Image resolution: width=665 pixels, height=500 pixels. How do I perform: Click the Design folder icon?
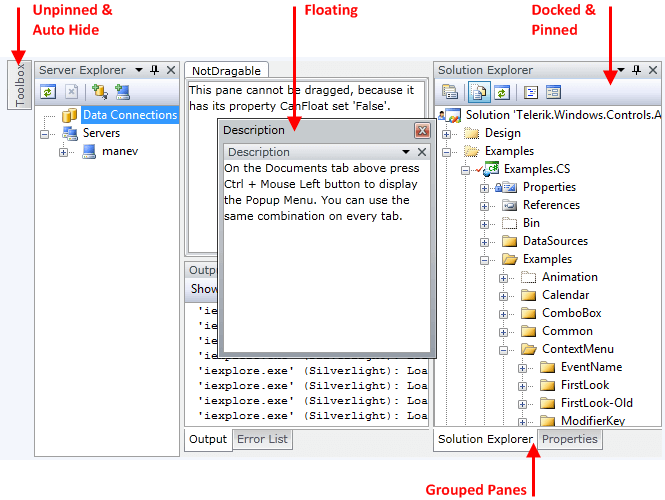tap(472, 133)
